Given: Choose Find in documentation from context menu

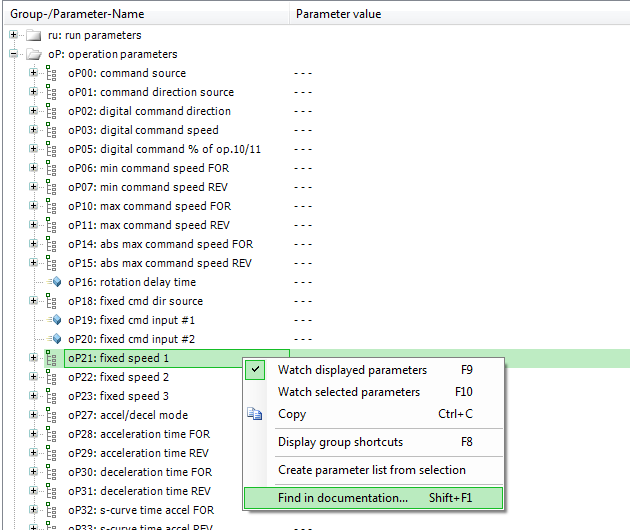Looking at the screenshot, I should pos(342,498).
